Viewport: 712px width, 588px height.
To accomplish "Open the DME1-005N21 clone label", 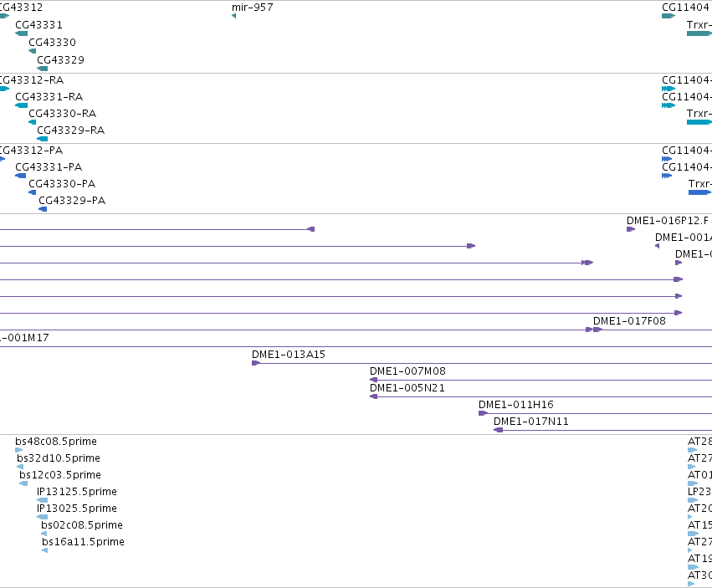I will tap(407, 388).
